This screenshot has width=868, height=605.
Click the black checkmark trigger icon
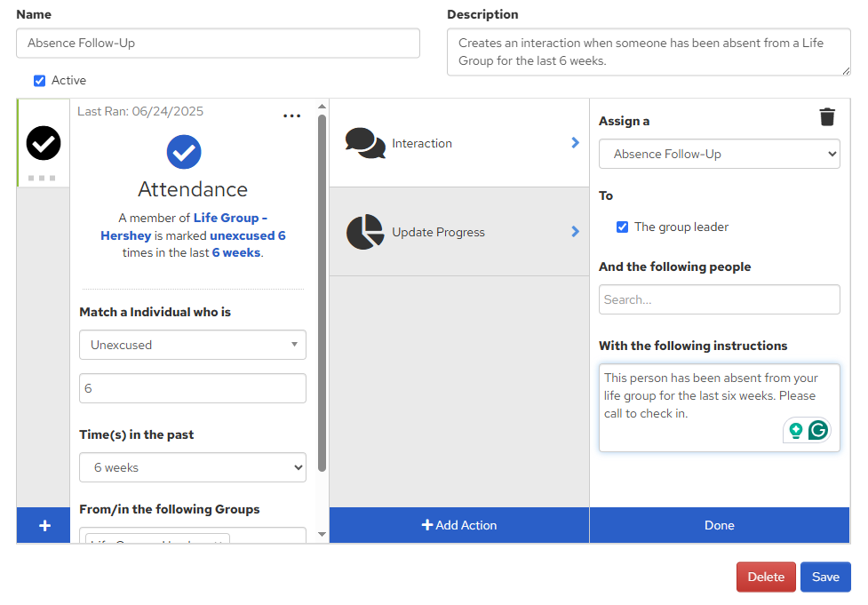point(44,143)
